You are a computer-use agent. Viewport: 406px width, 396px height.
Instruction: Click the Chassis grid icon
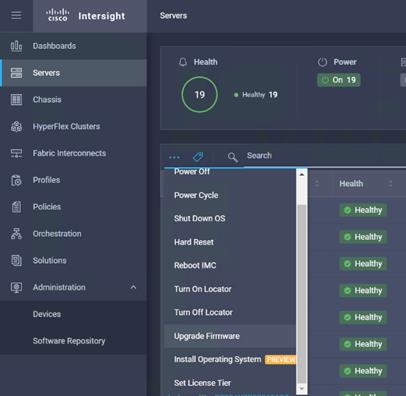point(16,100)
